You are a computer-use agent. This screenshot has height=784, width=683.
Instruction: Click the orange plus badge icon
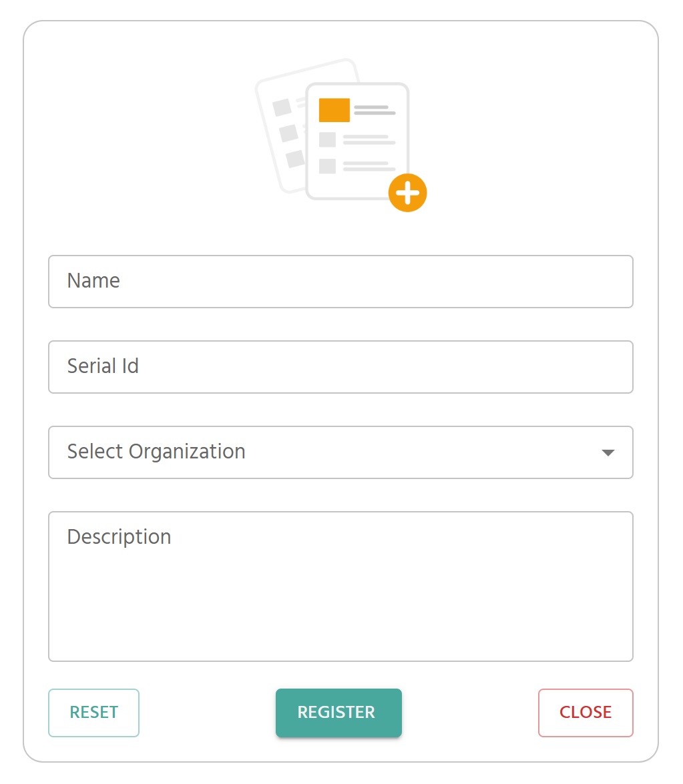pos(407,193)
